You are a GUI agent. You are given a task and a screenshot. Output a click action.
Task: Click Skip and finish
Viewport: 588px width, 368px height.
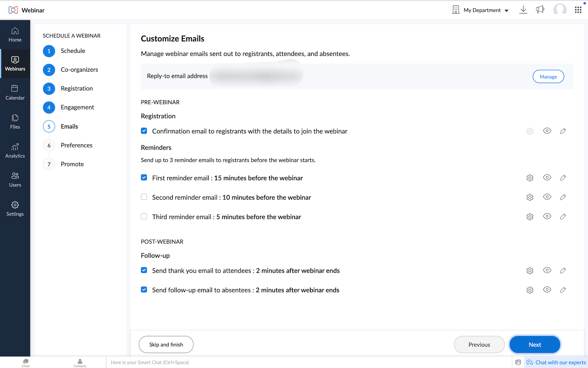pos(166,344)
